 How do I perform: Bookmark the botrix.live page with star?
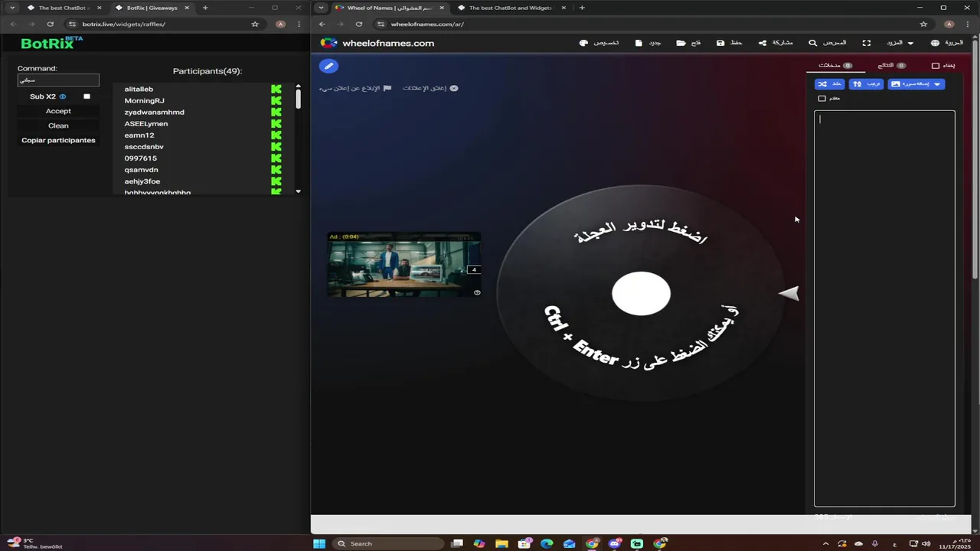(255, 24)
